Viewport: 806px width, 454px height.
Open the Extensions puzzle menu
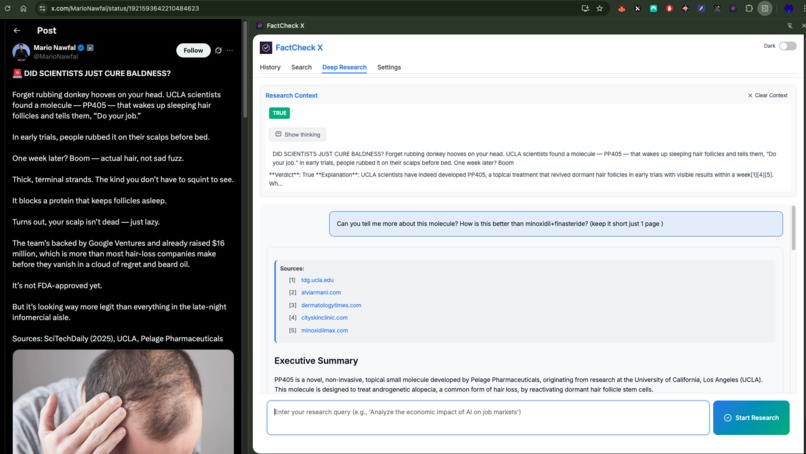pyautogui.click(x=749, y=8)
